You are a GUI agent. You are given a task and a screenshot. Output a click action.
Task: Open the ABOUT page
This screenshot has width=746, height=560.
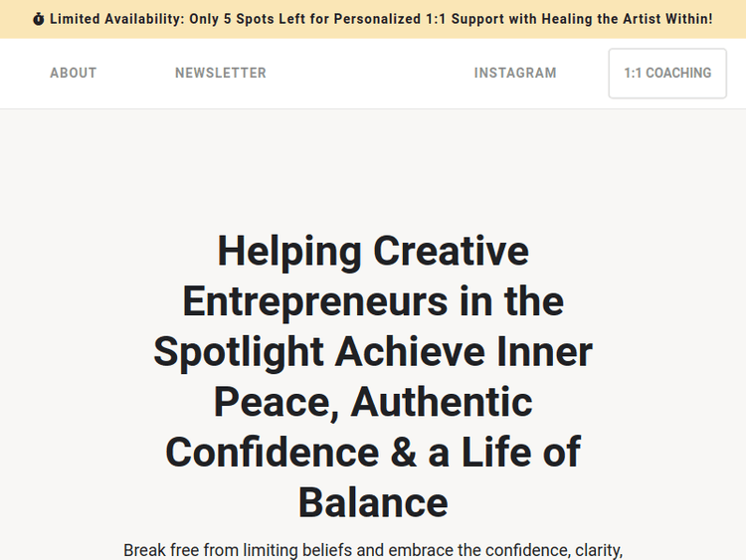tap(74, 73)
